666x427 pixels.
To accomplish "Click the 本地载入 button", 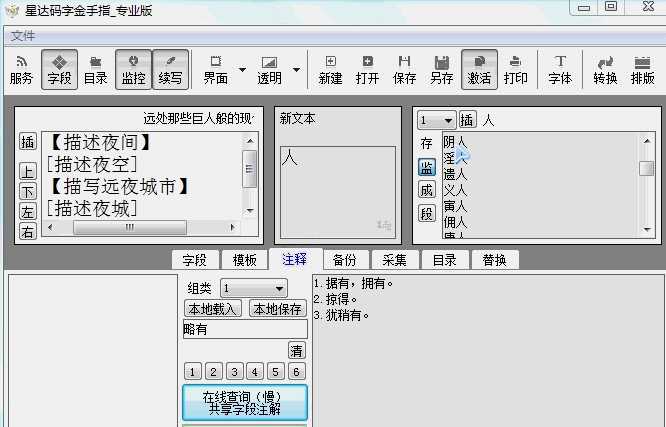I will pos(212,309).
